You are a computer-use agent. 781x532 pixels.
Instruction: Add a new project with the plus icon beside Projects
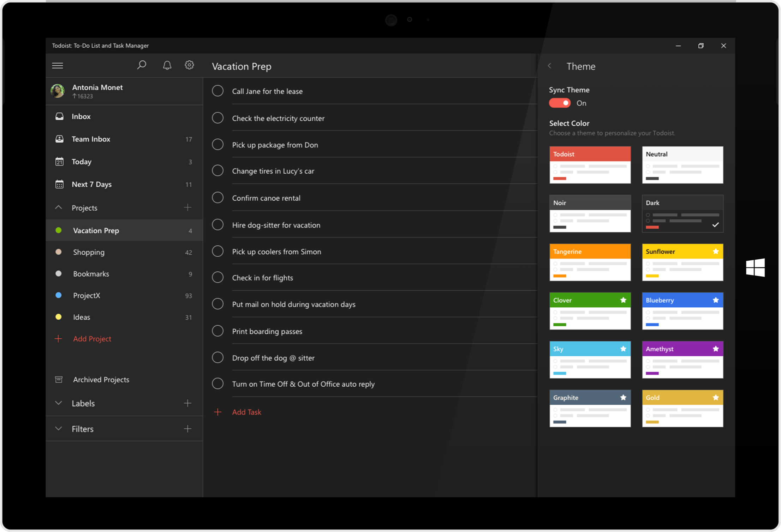pyautogui.click(x=188, y=207)
